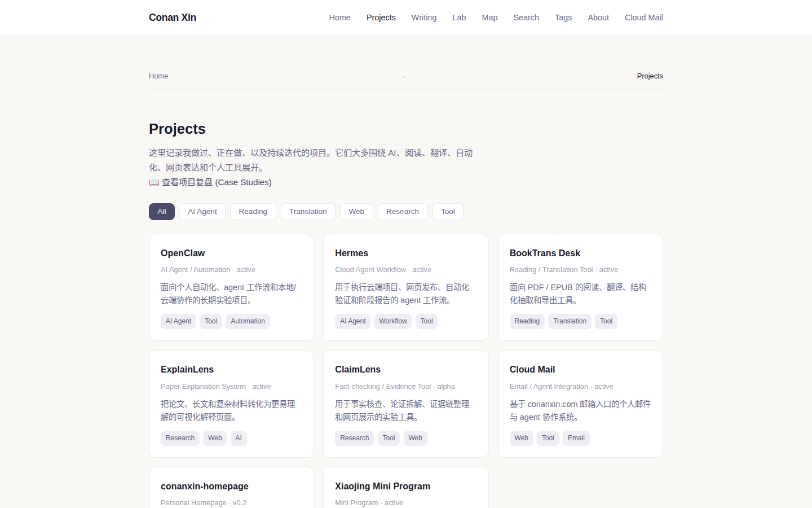Open the BookTrans Desk project title
Image resolution: width=812 pixels, height=508 pixels.
point(545,253)
